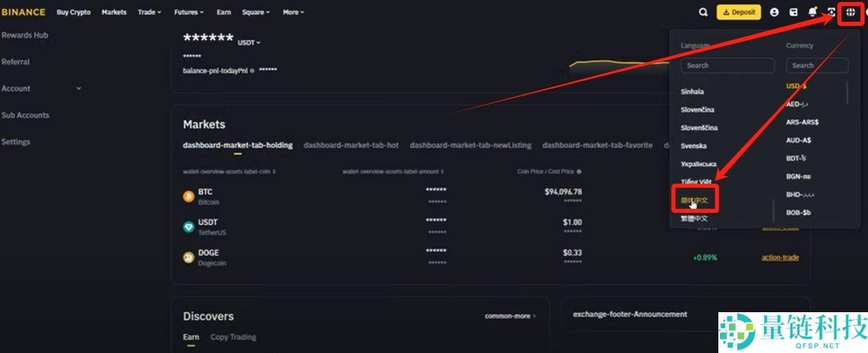Click the info icon next to balance-pnl-todayPnl
This screenshot has width=868, height=353.
click(252, 71)
